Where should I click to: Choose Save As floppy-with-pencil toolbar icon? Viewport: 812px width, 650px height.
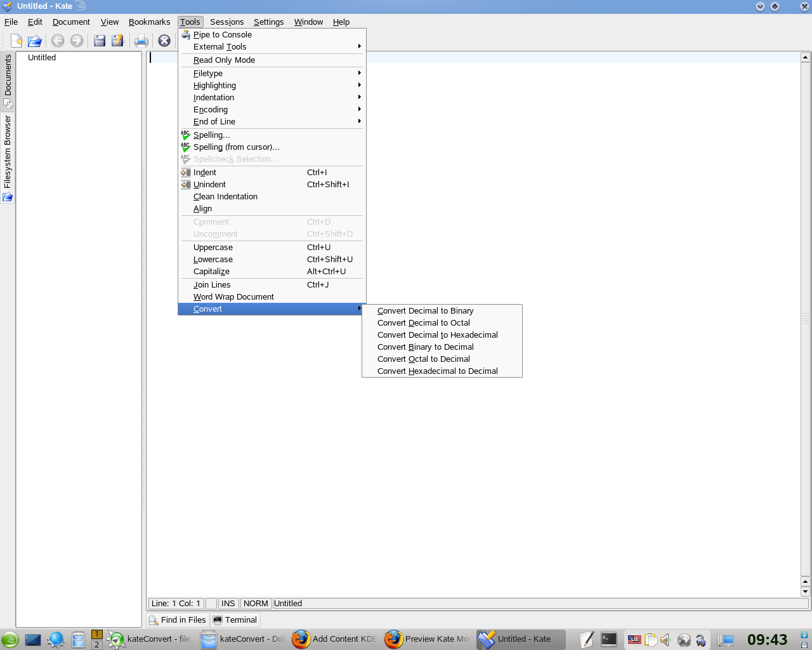tap(118, 41)
